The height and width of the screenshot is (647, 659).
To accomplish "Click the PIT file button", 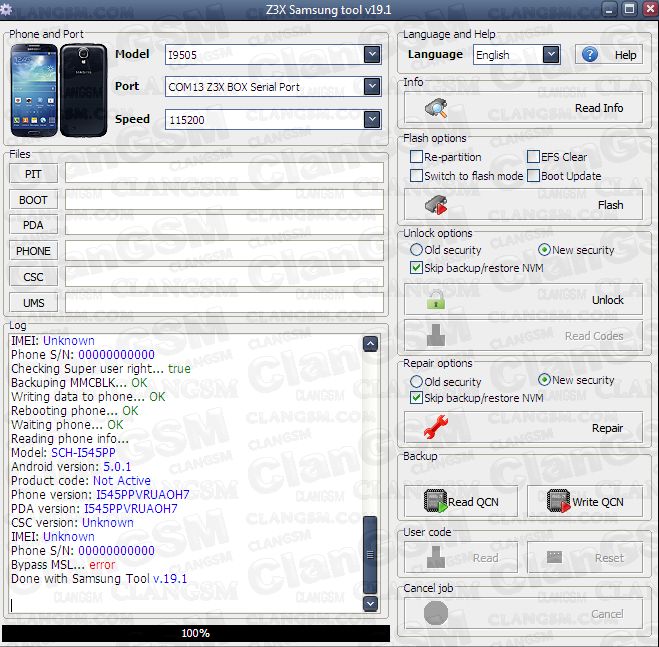I will click(33, 174).
